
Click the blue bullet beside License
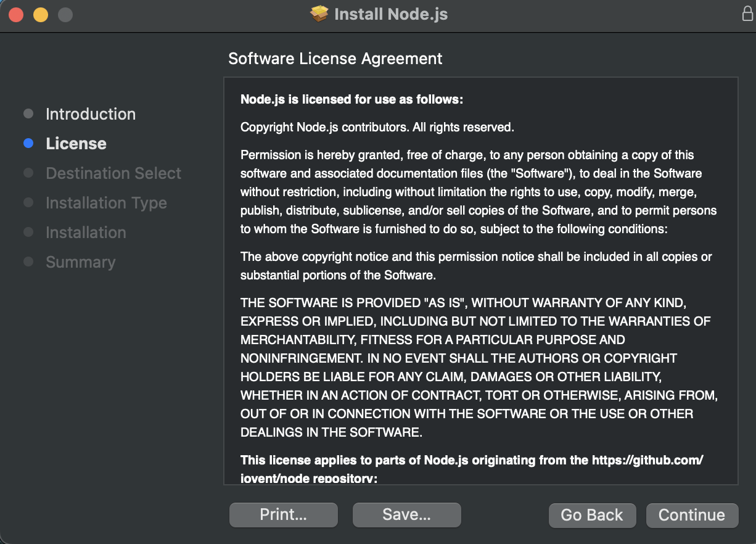point(28,144)
